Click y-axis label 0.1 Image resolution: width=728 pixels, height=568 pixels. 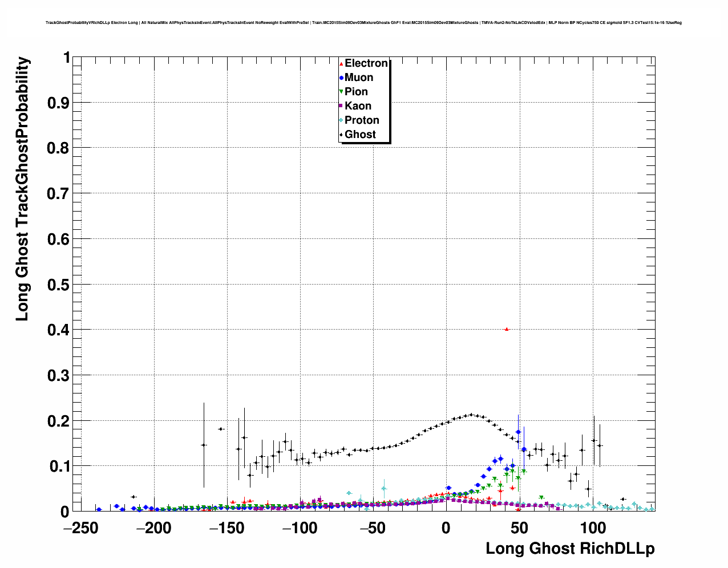pos(59,466)
